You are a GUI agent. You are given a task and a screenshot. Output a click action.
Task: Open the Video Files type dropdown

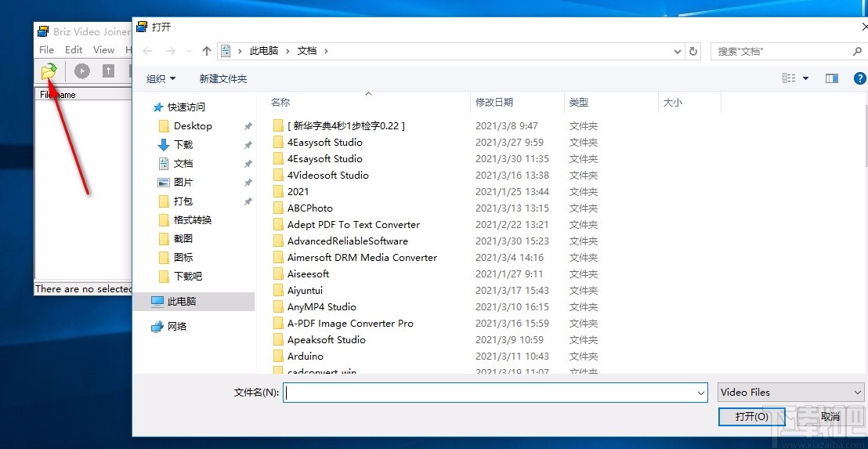[x=790, y=393]
